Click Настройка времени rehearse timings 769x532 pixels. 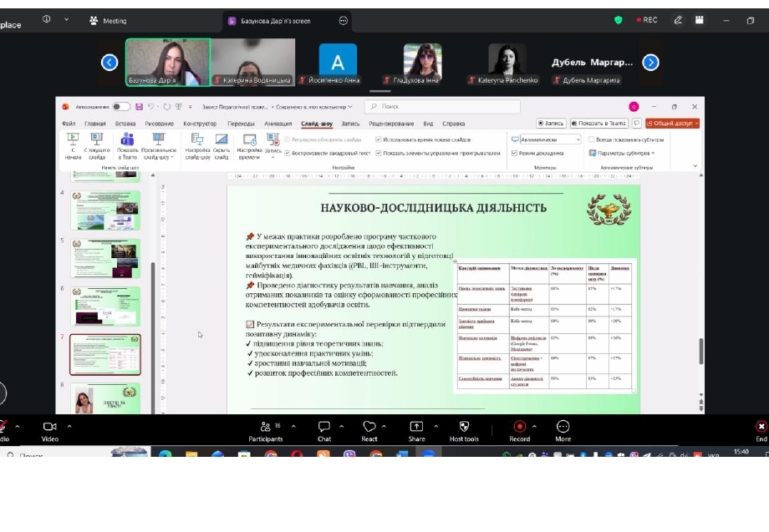coord(249,146)
